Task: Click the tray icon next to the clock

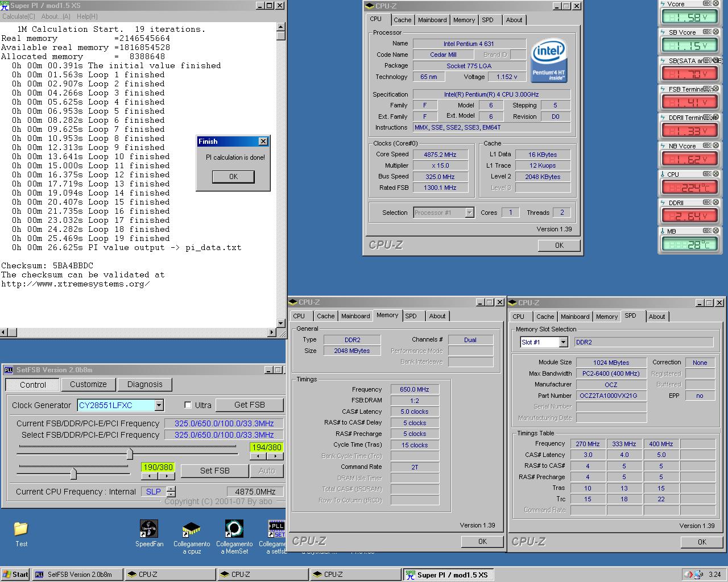Action: click(x=698, y=575)
